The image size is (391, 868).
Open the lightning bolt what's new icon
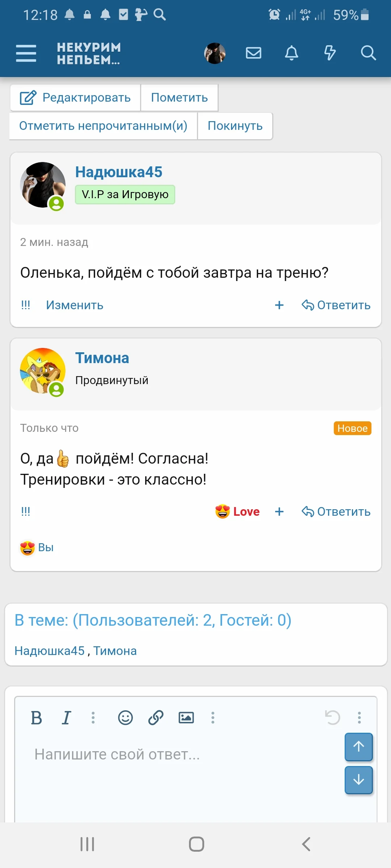pyautogui.click(x=330, y=53)
